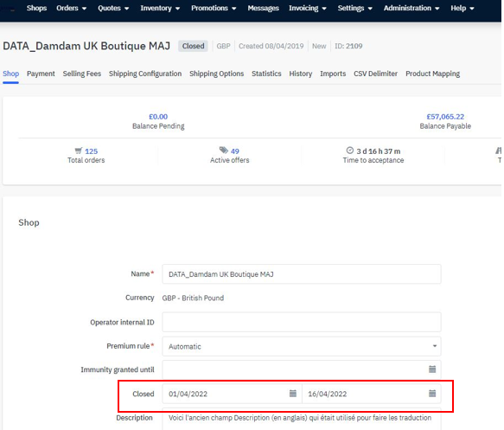Click the 'ID: 2109' text
The image size is (504, 430).
pos(348,46)
